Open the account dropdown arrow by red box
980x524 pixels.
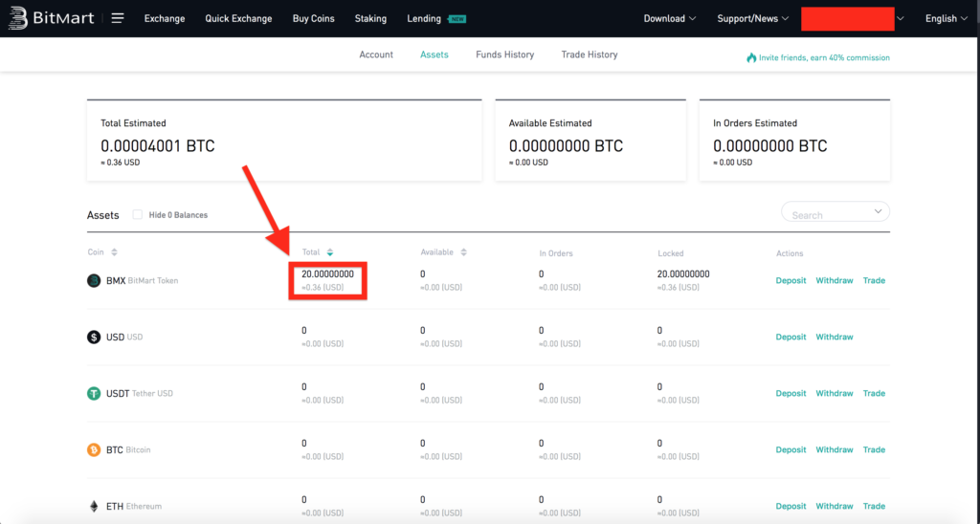click(900, 19)
